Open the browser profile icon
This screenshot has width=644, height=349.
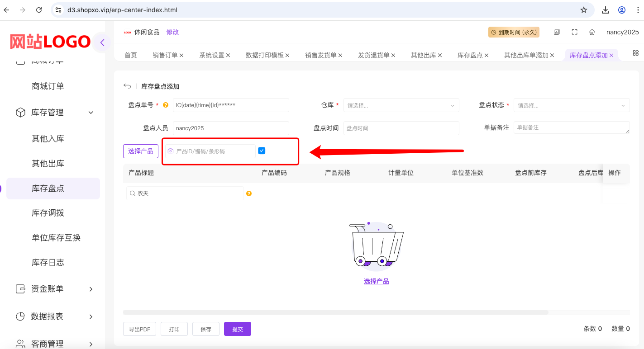tap(622, 10)
